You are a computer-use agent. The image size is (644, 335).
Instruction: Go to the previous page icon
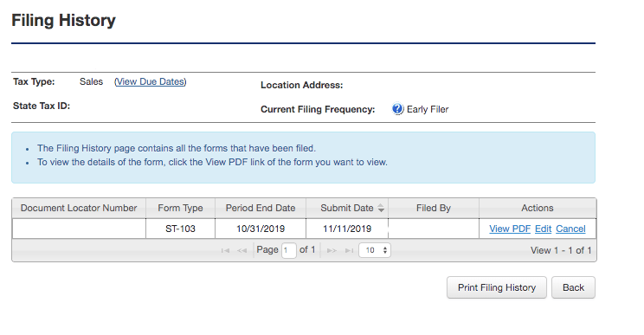[241, 250]
